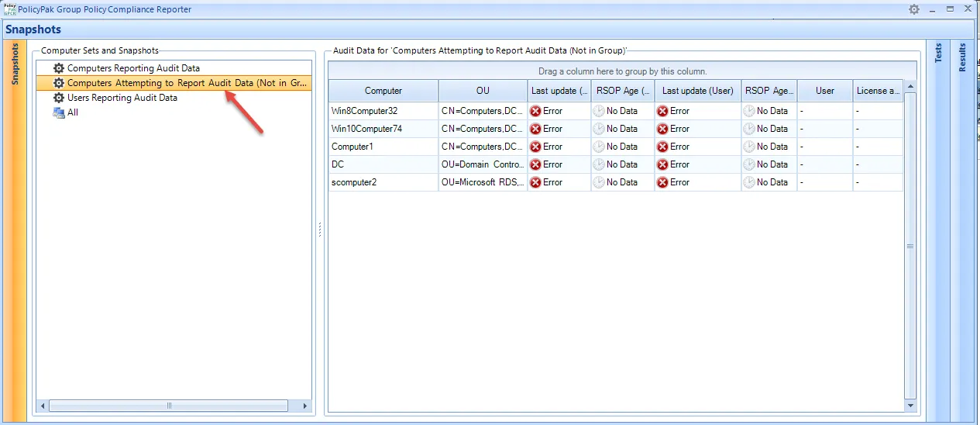
Task: Click first RSOP Age clock icon for Computer1
Action: [x=599, y=147]
